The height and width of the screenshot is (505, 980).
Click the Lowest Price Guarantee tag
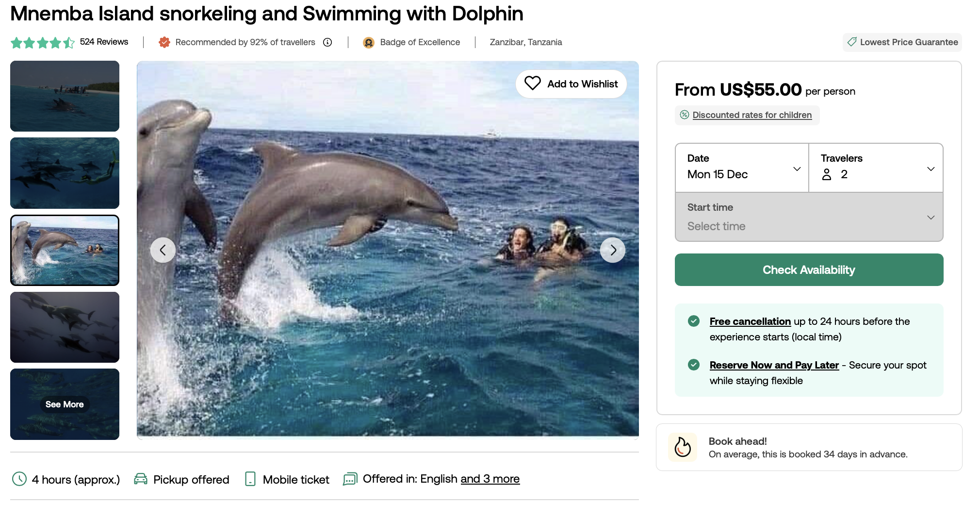click(902, 42)
